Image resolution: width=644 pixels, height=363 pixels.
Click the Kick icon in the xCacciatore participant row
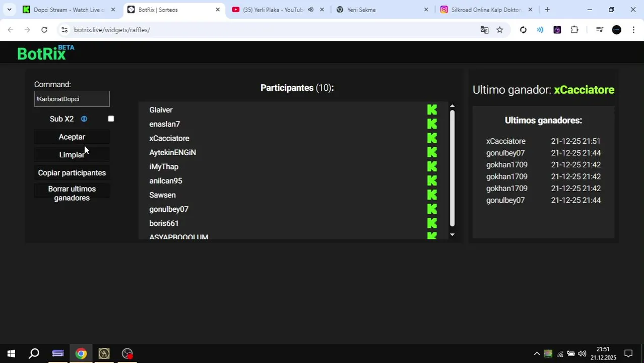(432, 138)
